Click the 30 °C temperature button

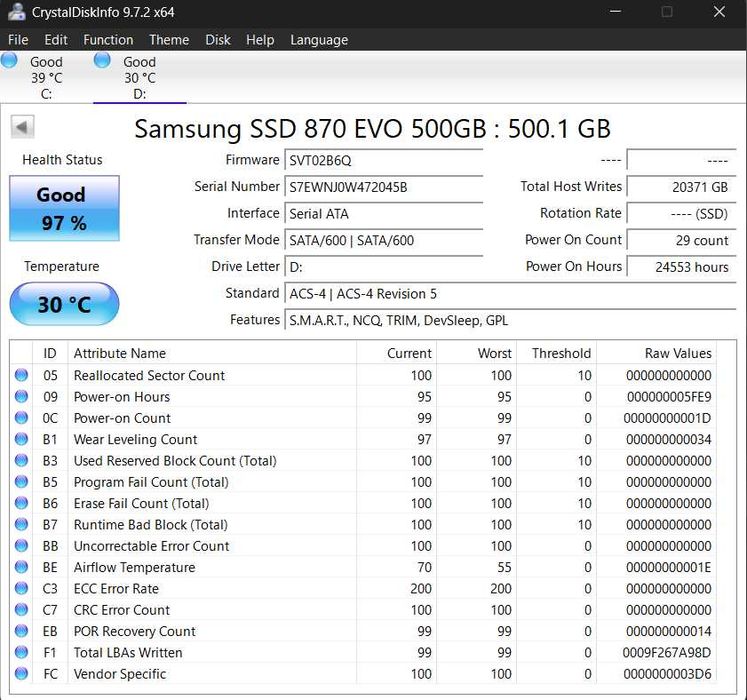[64, 304]
